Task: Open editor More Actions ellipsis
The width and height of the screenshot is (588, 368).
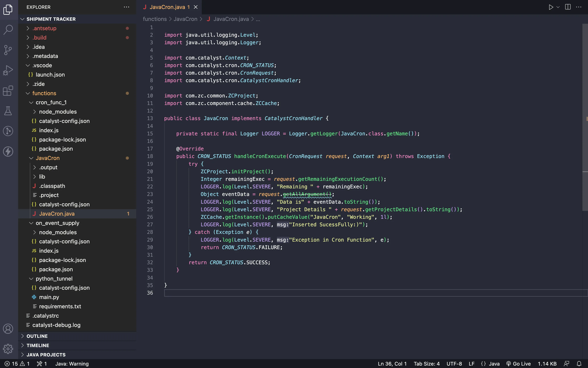Action: (579, 7)
